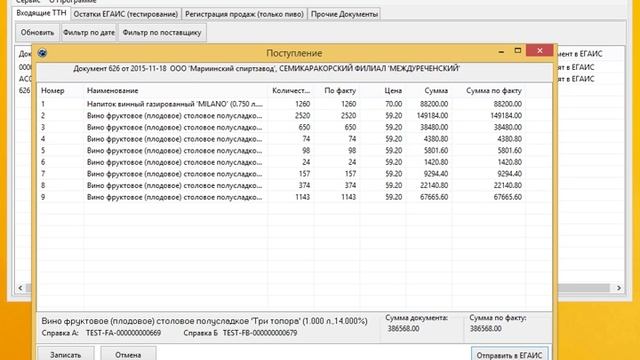The width and height of the screenshot is (640, 360).
Task: Sort by the Наименование column header
Action: tap(113, 91)
